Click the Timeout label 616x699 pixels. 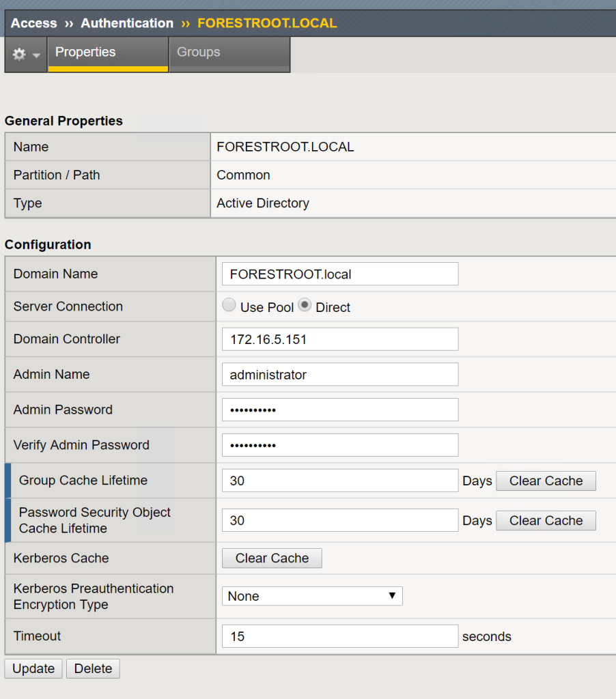pyautogui.click(x=37, y=636)
